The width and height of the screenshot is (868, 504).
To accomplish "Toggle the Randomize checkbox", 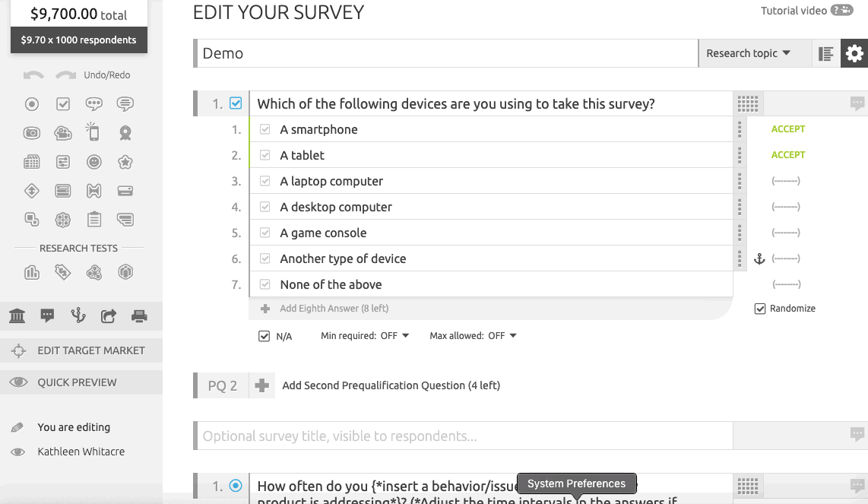I will coord(760,309).
